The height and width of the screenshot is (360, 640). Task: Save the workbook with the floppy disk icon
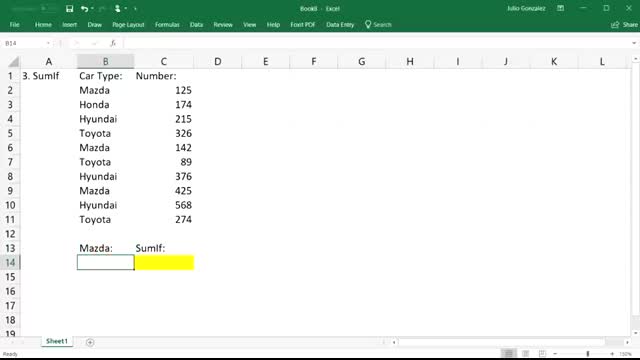pos(69,9)
